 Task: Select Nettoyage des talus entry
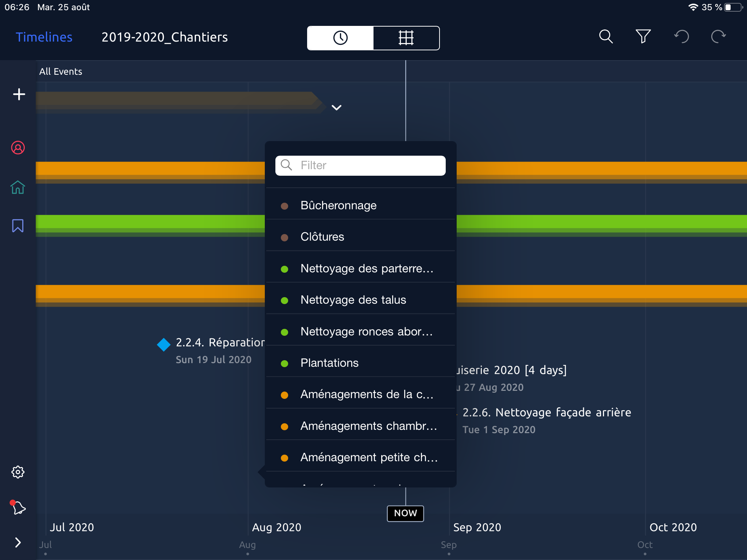353,300
